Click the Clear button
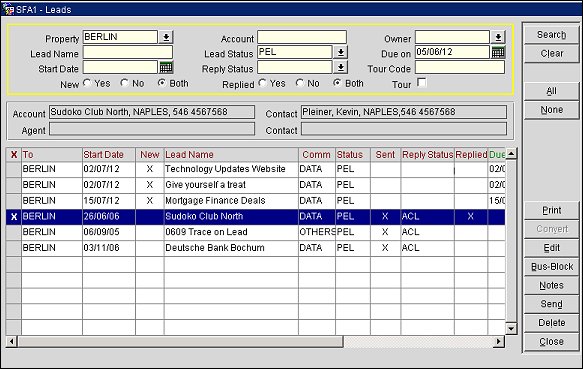Viewport: 583px width, 369px height. pyautogui.click(x=551, y=54)
